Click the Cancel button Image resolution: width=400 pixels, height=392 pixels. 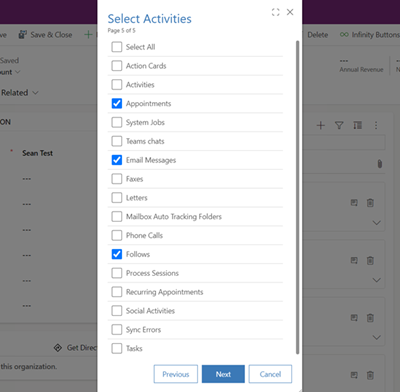[270, 374]
